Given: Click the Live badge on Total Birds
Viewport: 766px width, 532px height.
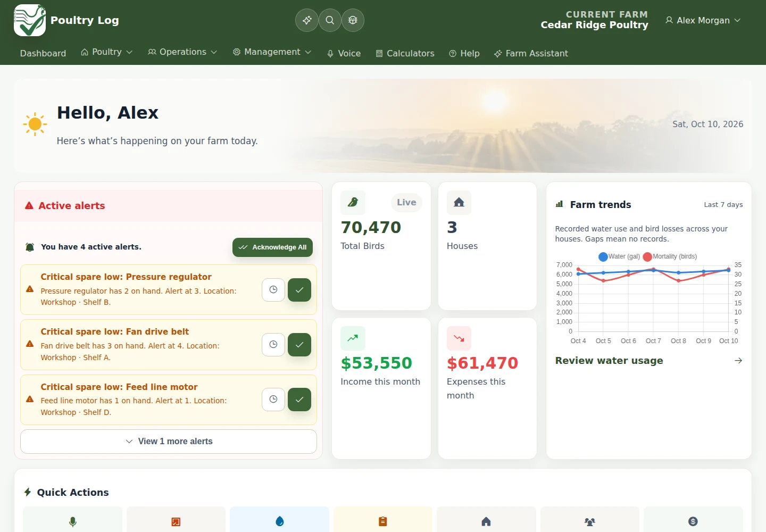Looking at the screenshot, I should (x=406, y=203).
